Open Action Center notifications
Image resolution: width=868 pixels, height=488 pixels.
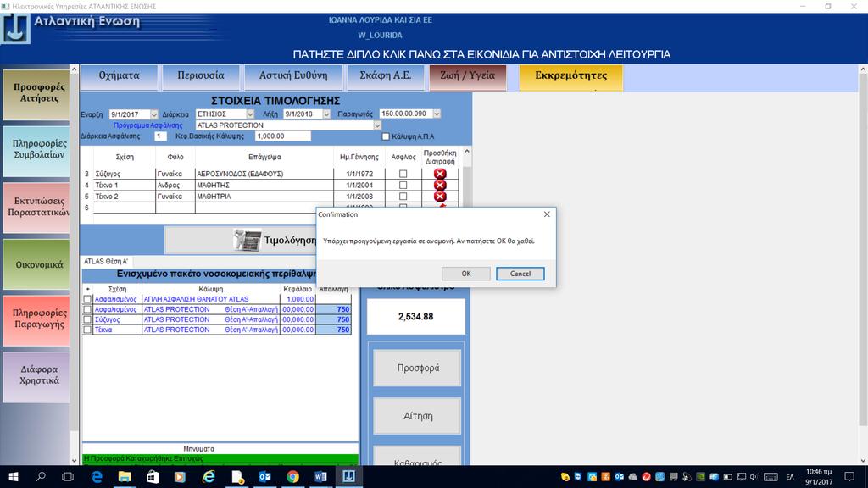click(849, 476)
